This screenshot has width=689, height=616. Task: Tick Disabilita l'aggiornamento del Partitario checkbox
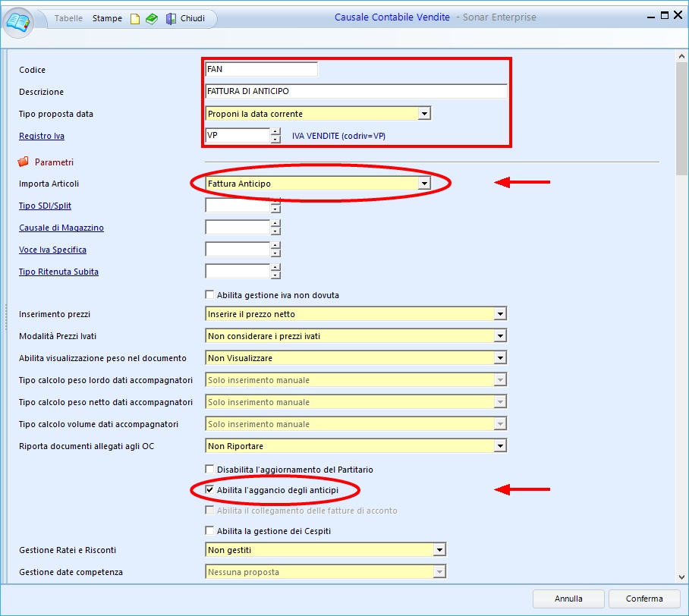[210, 470]
